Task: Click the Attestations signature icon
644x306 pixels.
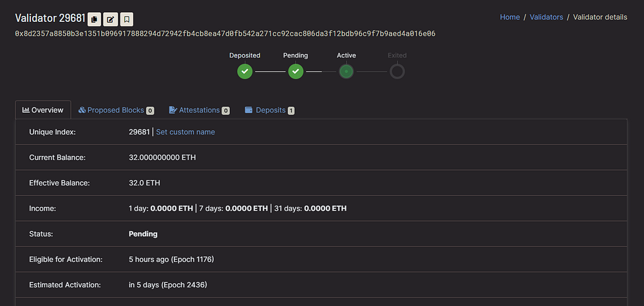Action: point(173,110)
